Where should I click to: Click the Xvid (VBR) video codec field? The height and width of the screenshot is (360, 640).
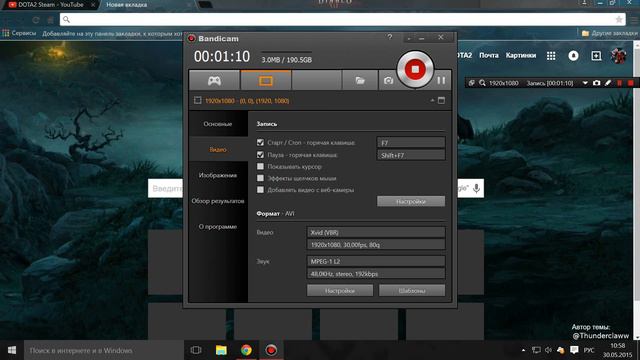(376, 232)
